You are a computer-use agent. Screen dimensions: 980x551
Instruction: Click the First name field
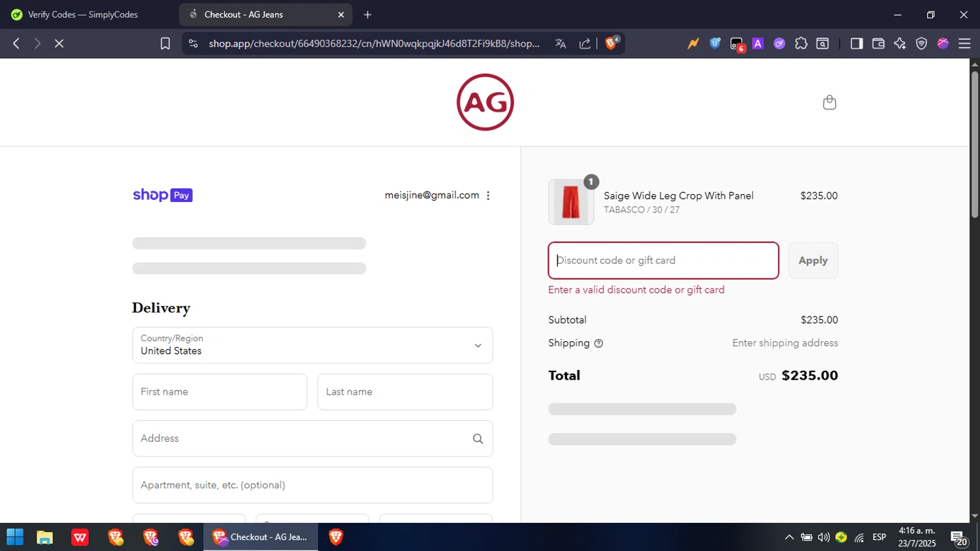click(x=220, y=392)
